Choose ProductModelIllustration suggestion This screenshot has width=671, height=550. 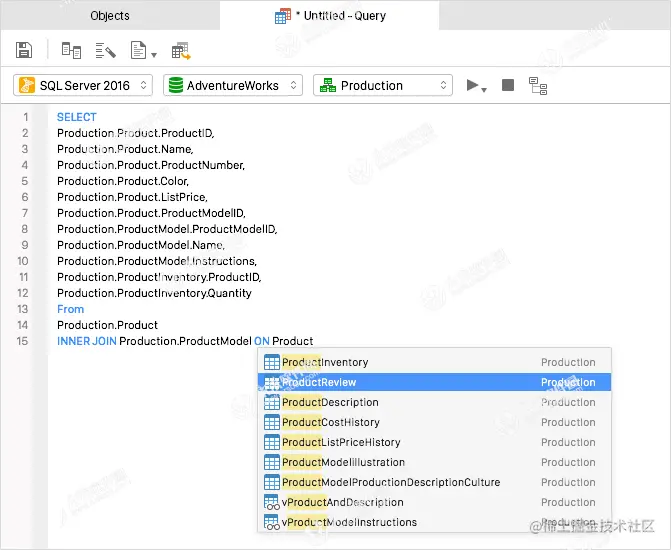434,462
